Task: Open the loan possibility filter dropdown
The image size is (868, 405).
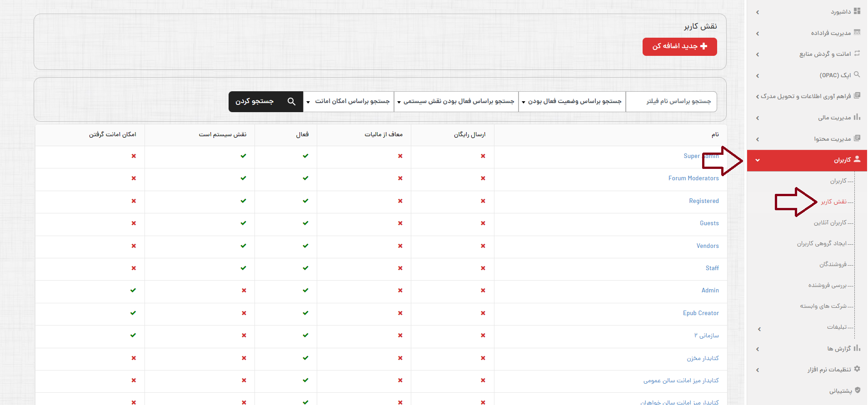Action: pyautogui.click(x=349, y=102)
